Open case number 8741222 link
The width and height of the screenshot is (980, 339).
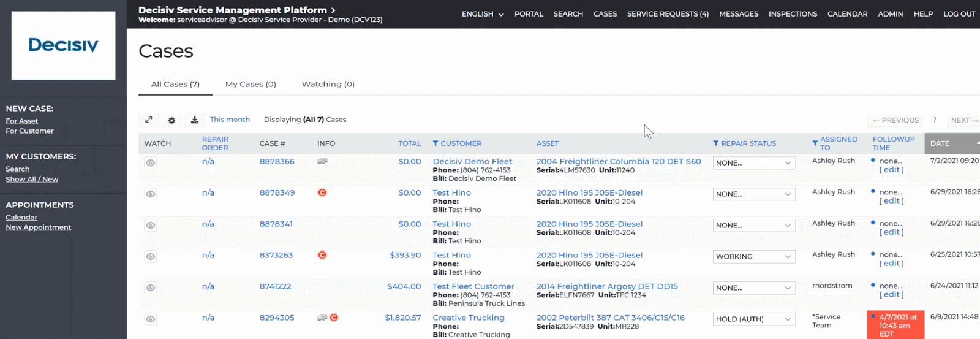point(275,286)
